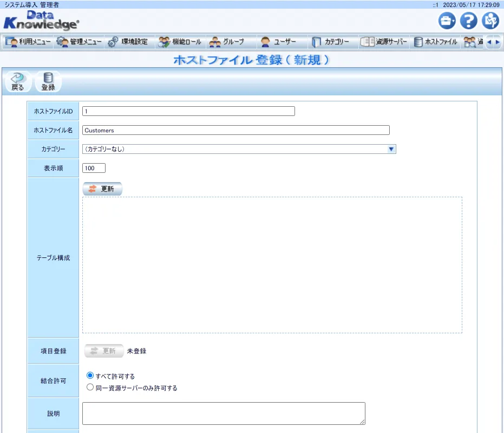This screenshot has height=433, width=504.
Task: Click the Data Knowledge logo
Action: point(41,21)
